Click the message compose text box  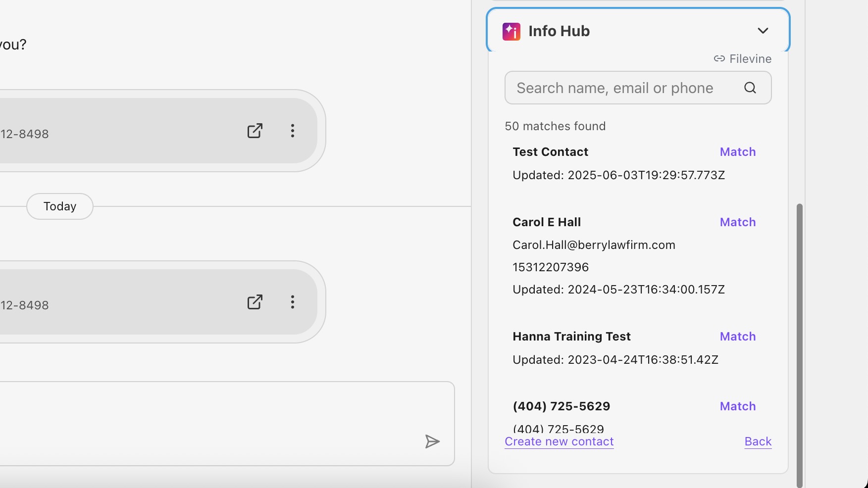point(227,424)
